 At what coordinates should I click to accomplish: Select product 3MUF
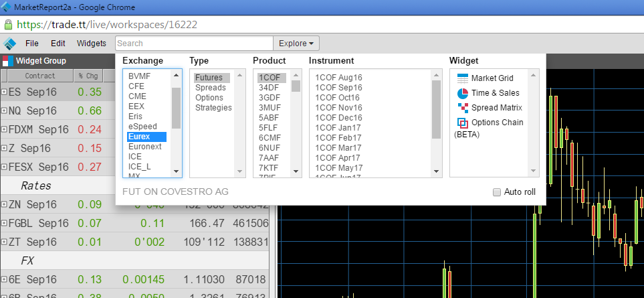click(x=270, y=108)
